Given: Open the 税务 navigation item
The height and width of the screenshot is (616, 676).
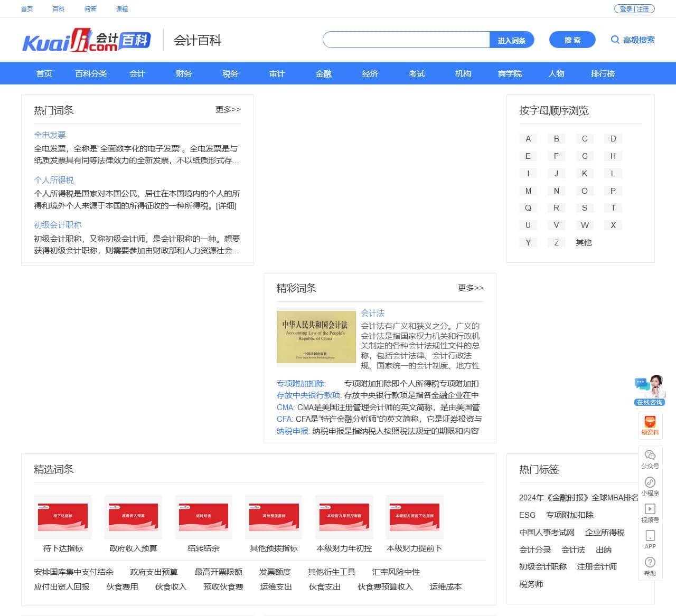Looking at the screenshot, I should coord(230,73).
